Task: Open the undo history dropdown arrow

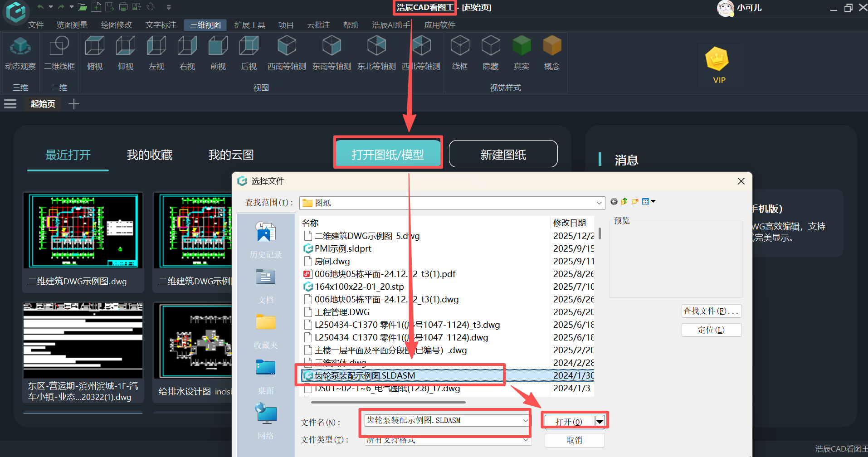Action: (x=51, y=7)
